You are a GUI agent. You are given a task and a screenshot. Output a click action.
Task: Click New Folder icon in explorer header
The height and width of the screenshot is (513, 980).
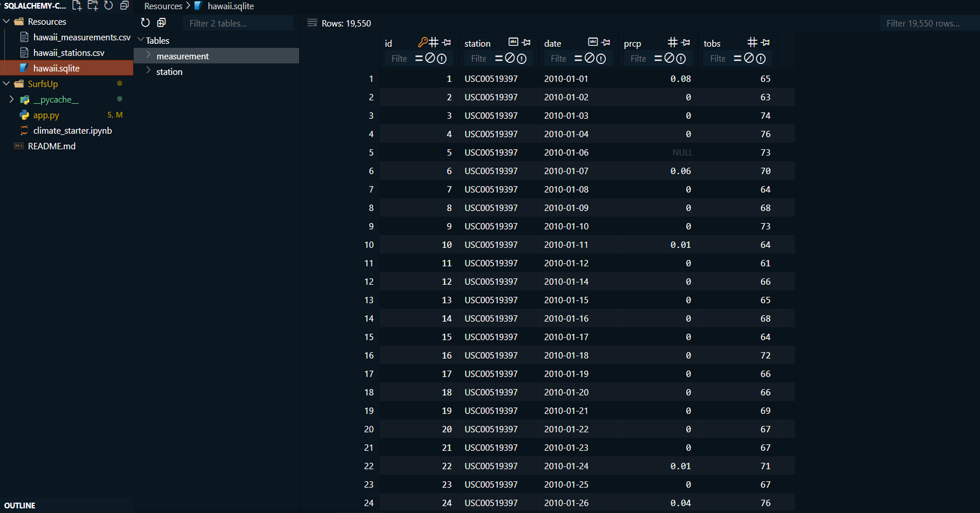click(x=92, y=6)
